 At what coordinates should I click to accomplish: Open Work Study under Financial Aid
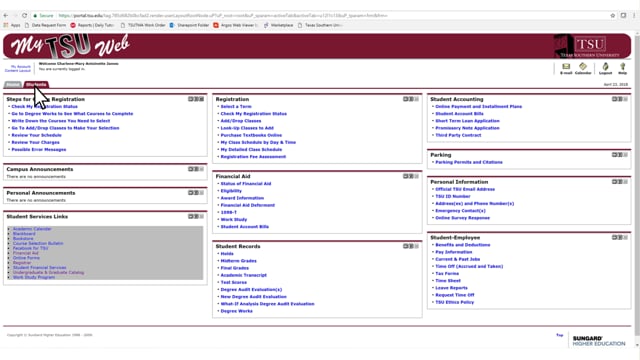point(234,220)
